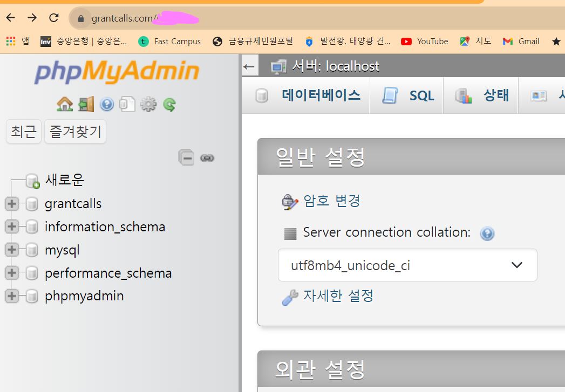Collapse all tree nodes icon

tap(186, 157)
